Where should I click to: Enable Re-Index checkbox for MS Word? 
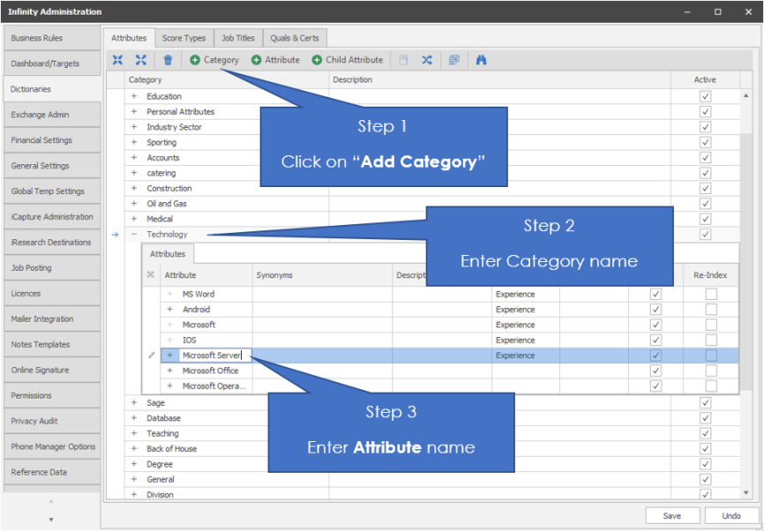[711, 295]
